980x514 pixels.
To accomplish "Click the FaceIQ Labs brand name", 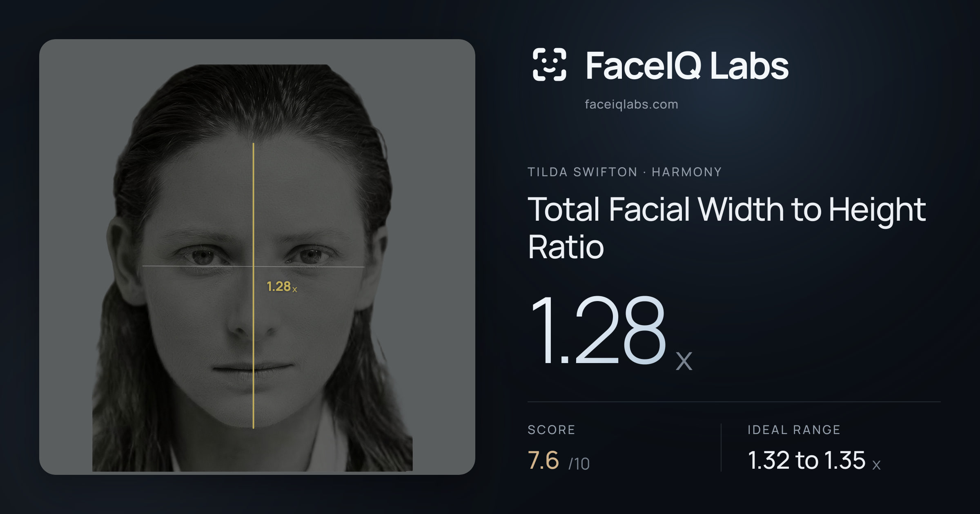I will point(687,65).
